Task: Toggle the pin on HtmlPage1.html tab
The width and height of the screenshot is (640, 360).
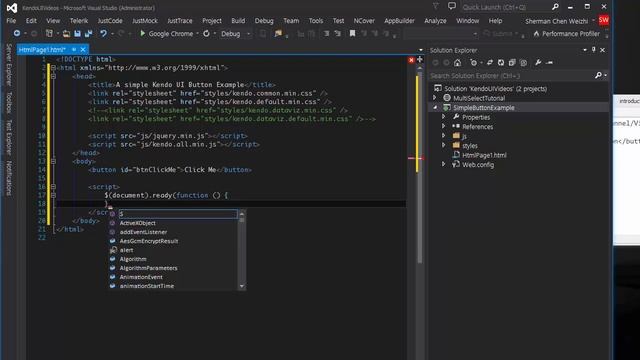Action: [x=74, y=49]
